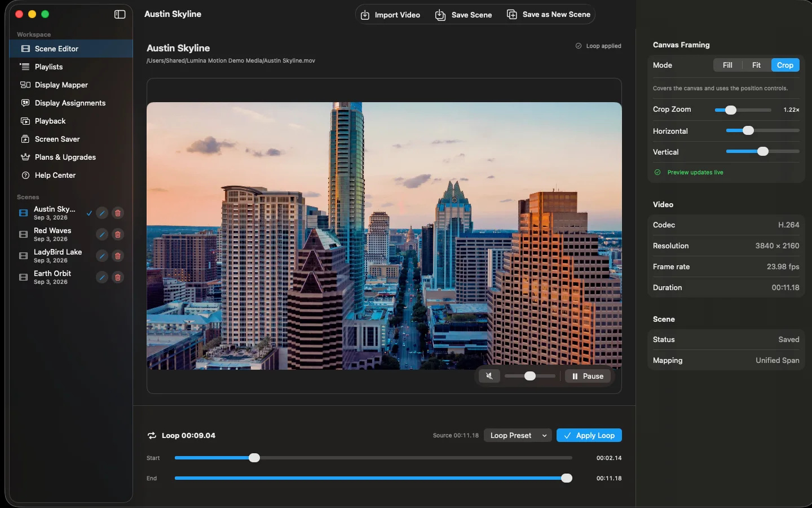Click the Preview updates live check icon
The width and height of the screenshot is (812, 508).
pyautogui.click(x=657, y=172)
